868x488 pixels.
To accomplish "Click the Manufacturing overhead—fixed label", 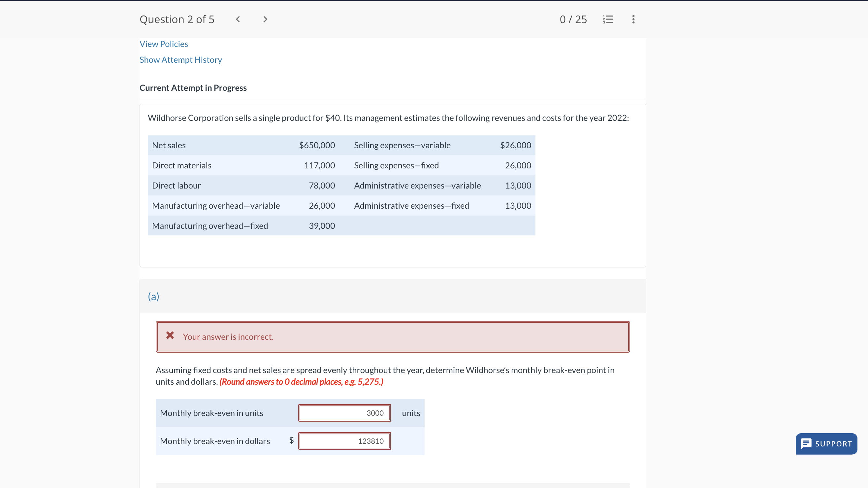I will pos(210,226).
